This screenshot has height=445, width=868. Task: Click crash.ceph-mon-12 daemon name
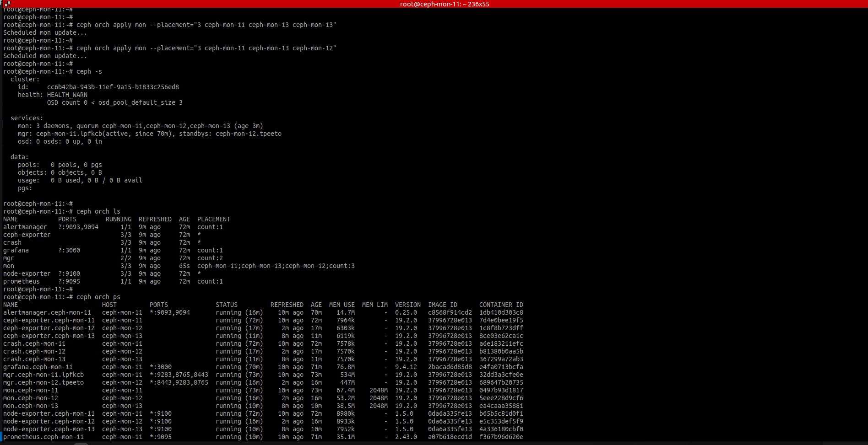pos(34,351)
